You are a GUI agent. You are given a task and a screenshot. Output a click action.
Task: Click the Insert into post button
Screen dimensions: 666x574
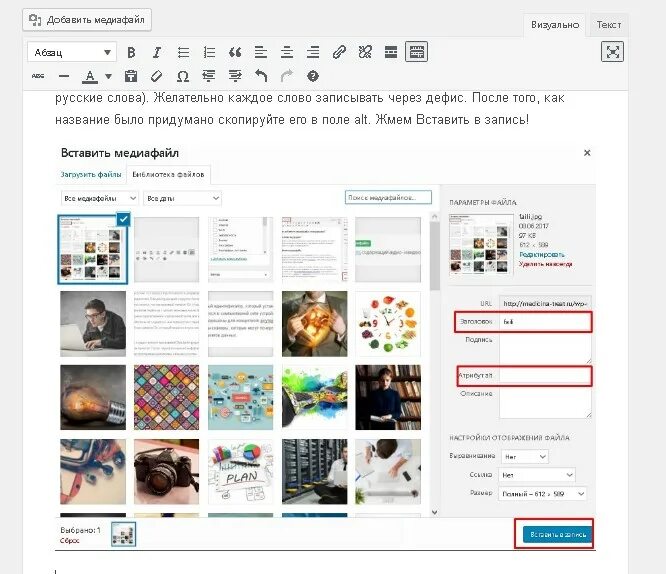click(558, 534)
